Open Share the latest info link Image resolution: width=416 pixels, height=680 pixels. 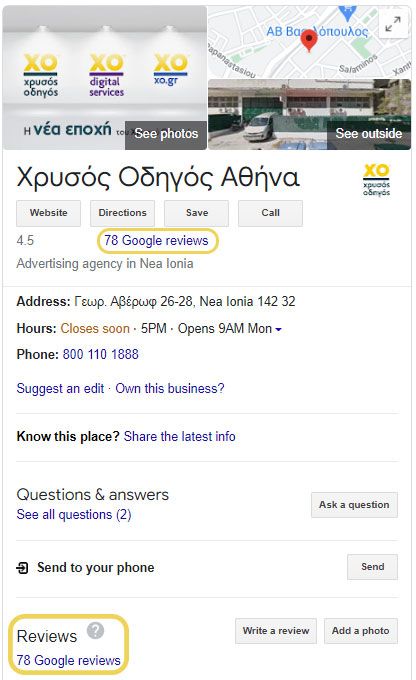(180, 436)
